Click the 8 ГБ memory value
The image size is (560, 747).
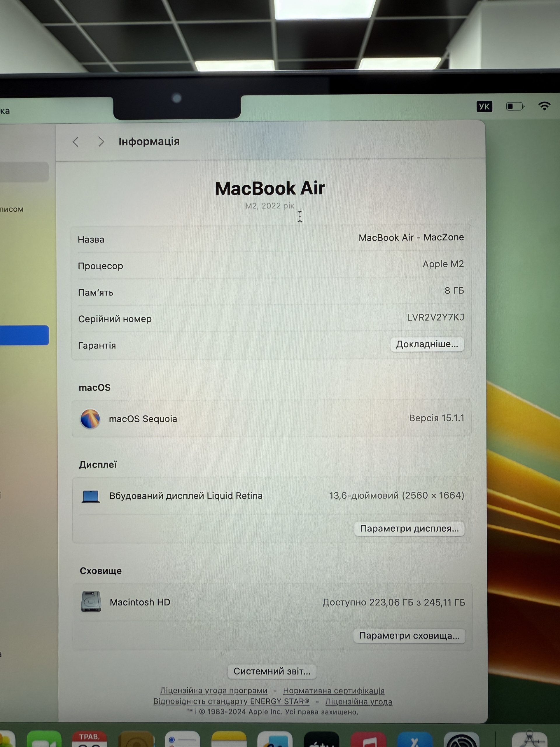coord(454,290)
